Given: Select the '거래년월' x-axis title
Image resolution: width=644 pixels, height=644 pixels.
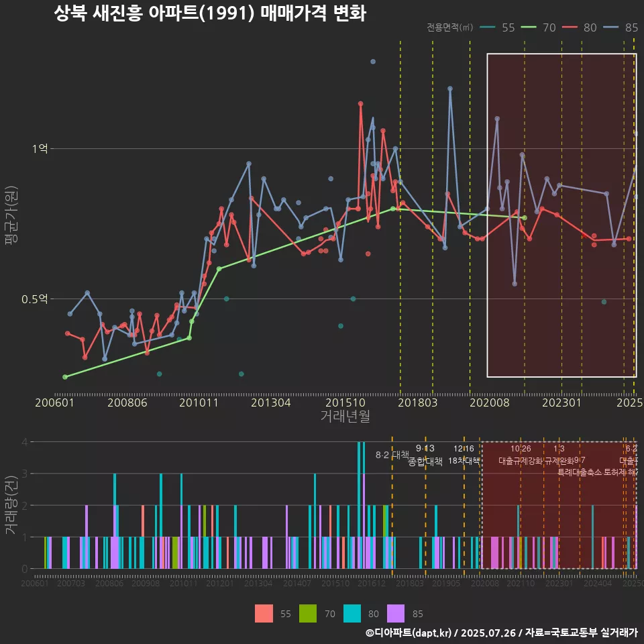Looking at the screenshot, I should (x=345, y=416).
